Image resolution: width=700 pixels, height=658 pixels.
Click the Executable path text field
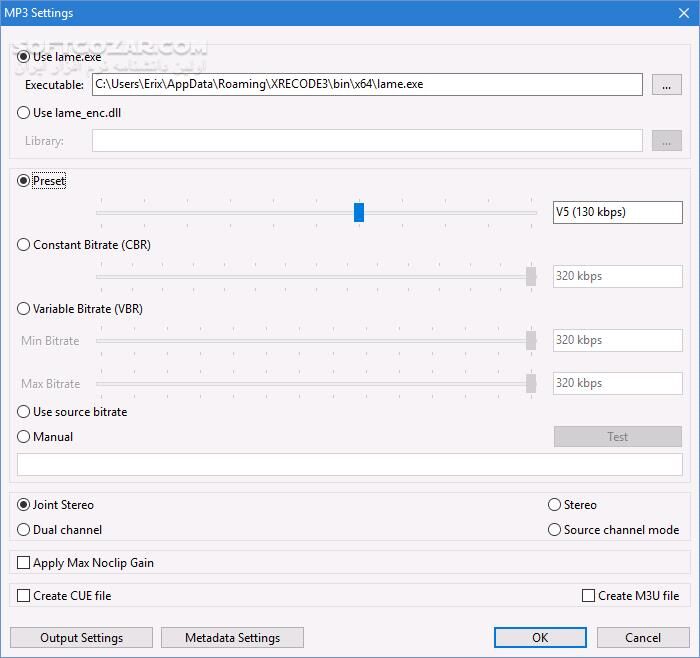pos(366,85)
